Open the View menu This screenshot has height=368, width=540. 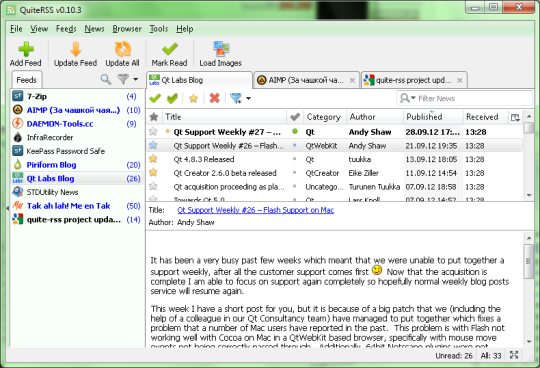point(39,29)
